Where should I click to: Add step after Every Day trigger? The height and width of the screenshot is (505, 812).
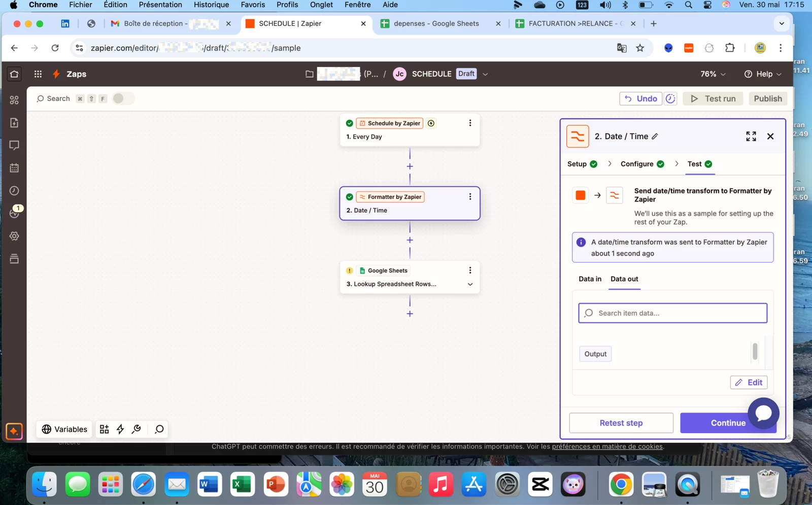(410, 166)
